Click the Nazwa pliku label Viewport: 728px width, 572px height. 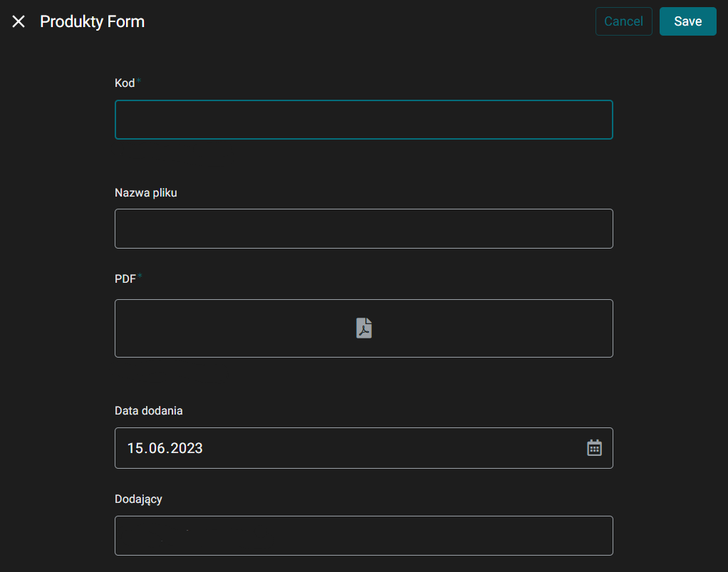145,193
